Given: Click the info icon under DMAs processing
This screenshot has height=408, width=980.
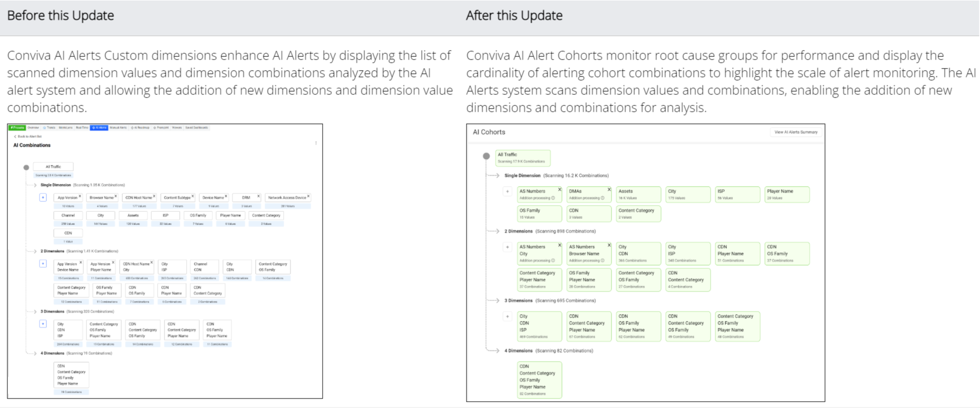Looking at the screenshot, I should pos(603,198).
